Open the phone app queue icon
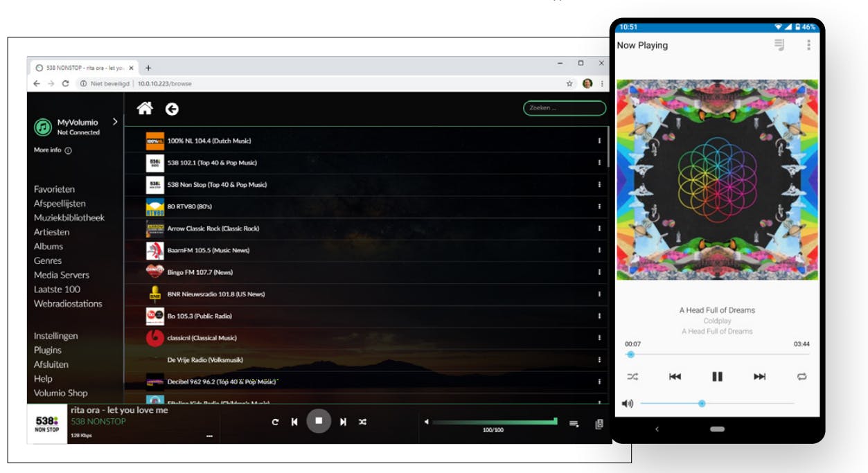 coord(779,45)
